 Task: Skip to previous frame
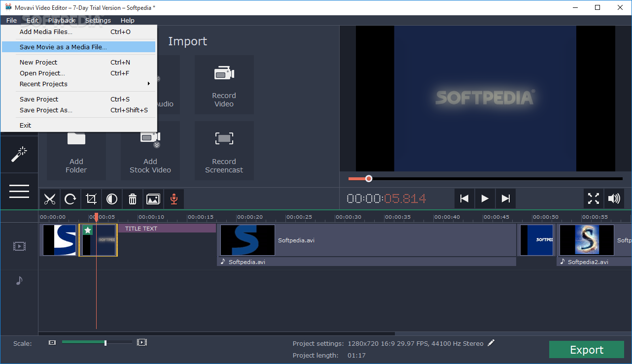tap(464, 199)
